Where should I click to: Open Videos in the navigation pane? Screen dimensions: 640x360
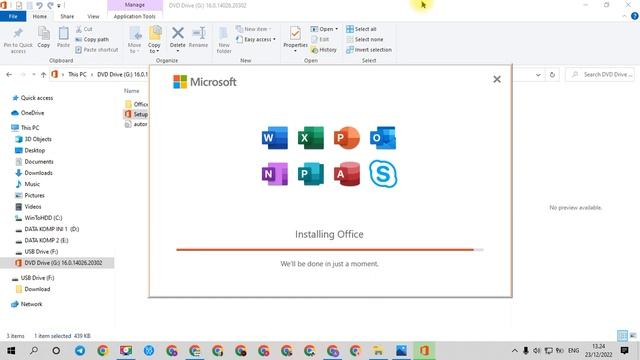click(28, 207)
